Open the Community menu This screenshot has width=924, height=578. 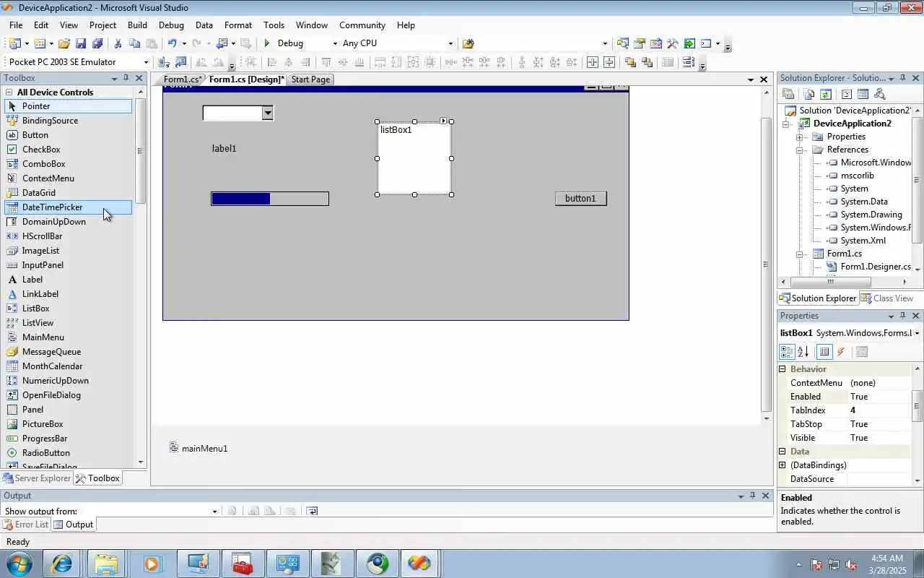[362, 25]
